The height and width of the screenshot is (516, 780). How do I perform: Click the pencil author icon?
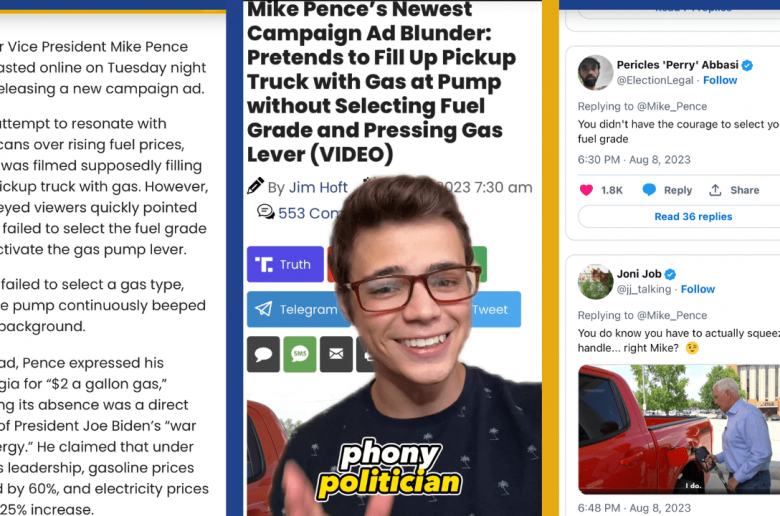[255, 186]
